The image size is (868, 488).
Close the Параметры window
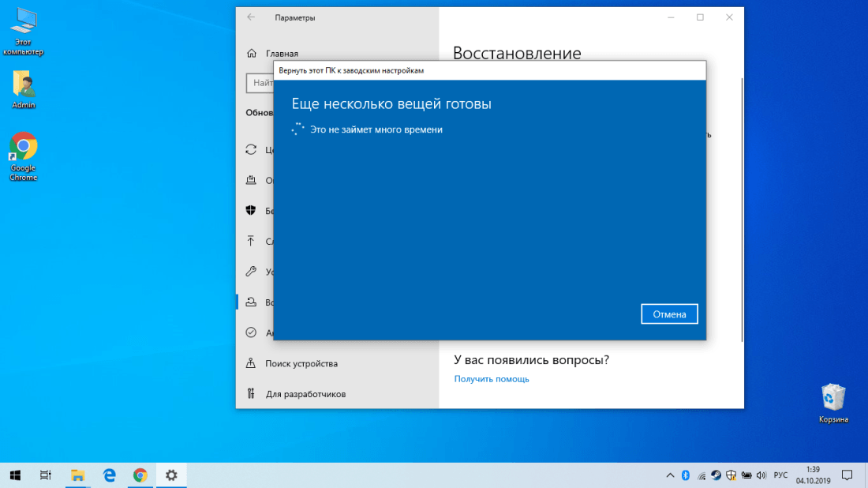click(729, 17)
